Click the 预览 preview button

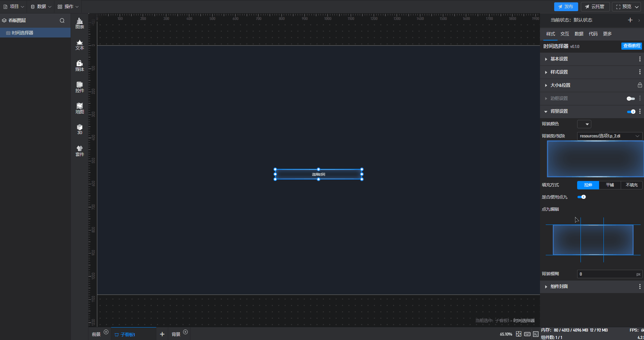coord(623,7)
